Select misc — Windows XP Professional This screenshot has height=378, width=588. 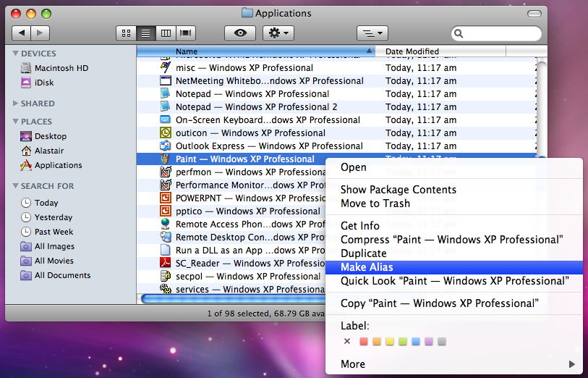click(336, 68)
